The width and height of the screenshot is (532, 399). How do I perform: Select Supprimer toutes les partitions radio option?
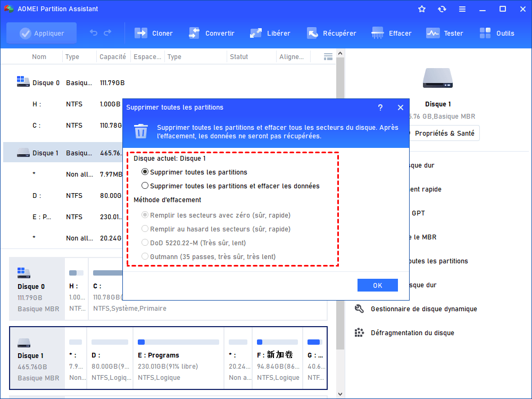(194, 172)
